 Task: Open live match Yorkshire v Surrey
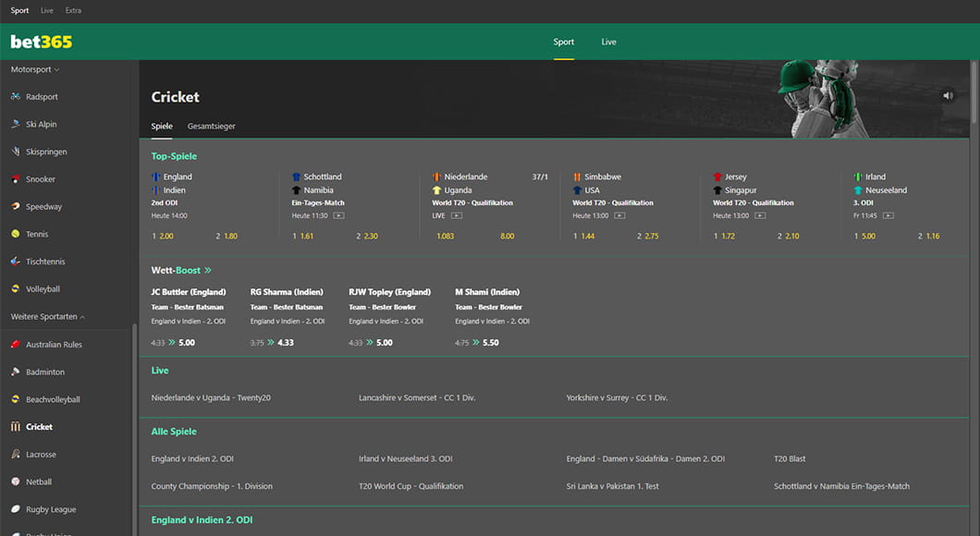pyautogui.click(x=617, y=398)
